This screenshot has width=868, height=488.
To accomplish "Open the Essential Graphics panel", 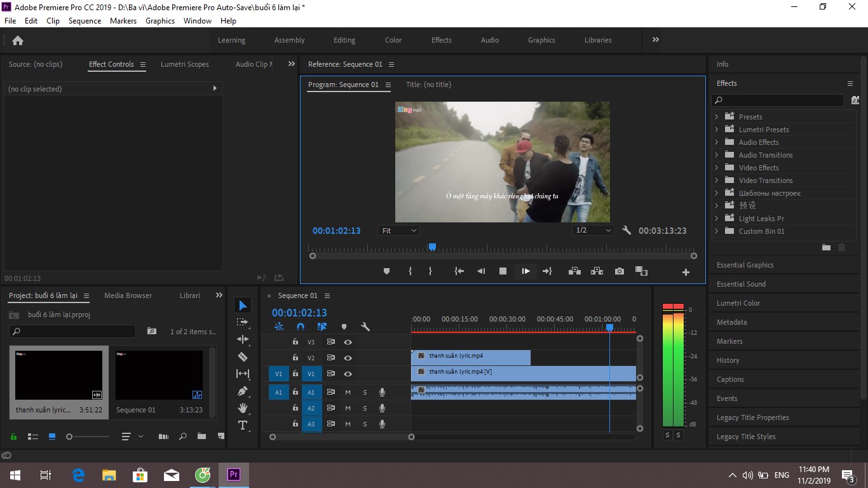I will 745,265.
